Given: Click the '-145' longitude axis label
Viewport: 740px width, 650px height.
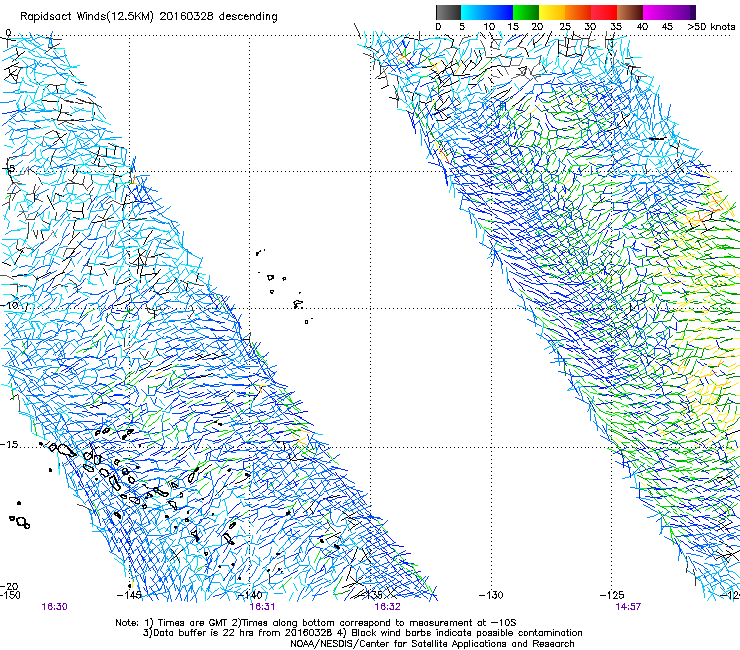Looking at the screenshot, I should pyautogui.click(x=128, y=595).
